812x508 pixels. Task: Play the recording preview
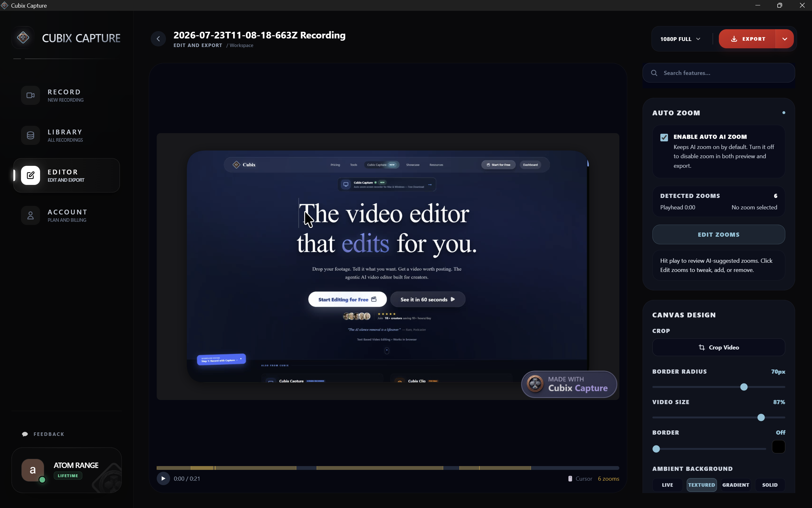pyautogui.click(x=163, y=478)
